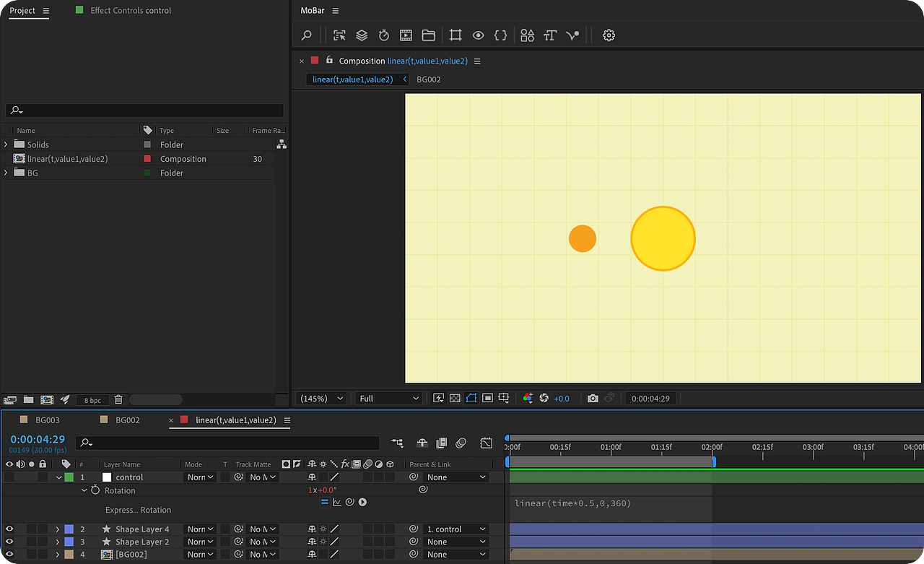Click the green label swatch on control layer

pyautogui.click(x=69, y=477)
